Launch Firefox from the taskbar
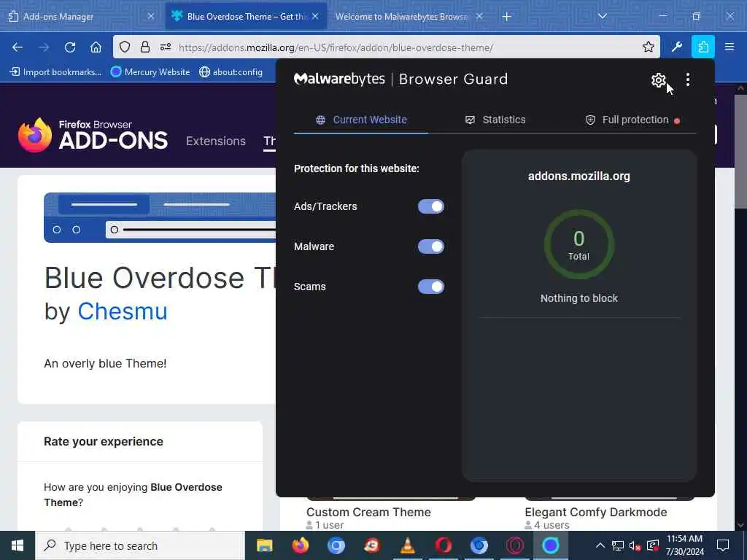This screenshot has height=560, width=747. 300,545
